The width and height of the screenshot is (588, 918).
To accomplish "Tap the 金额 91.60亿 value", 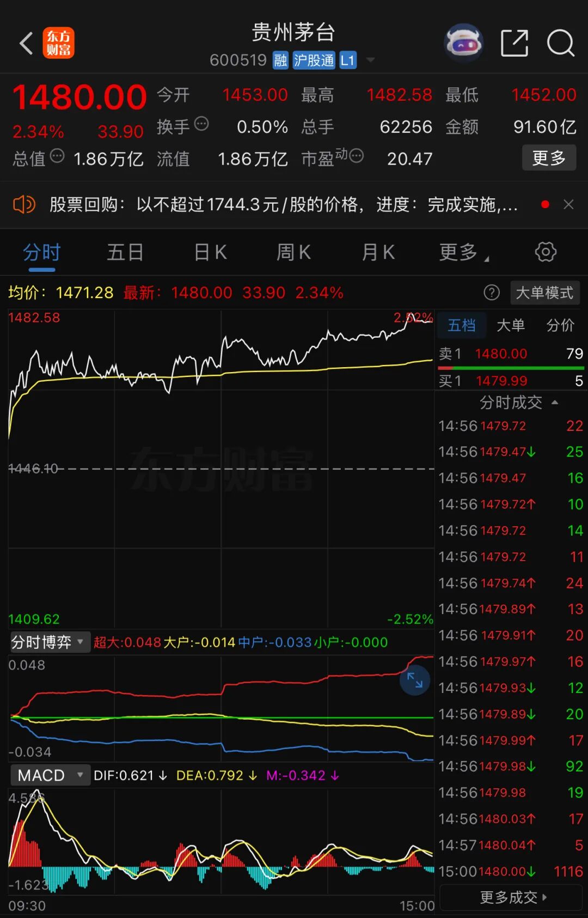I will [544, 127].
